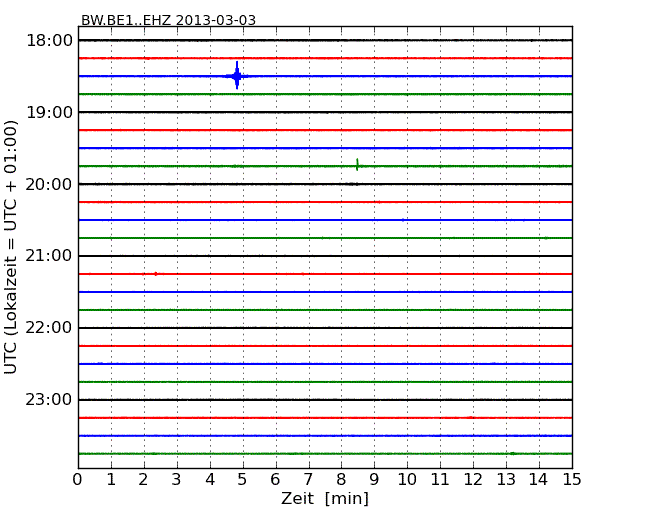
Task: Click the x-axis tick label "7"
Action: coord(308,480)
